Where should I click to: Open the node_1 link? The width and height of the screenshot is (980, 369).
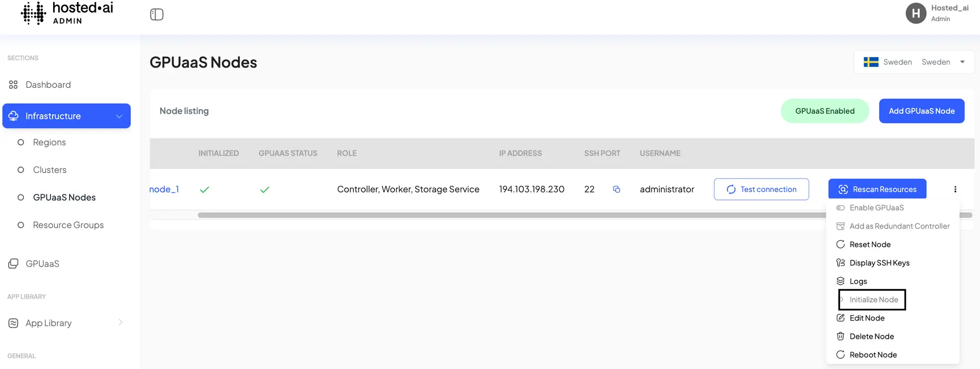pyautogui.click(x=164, y=189)
